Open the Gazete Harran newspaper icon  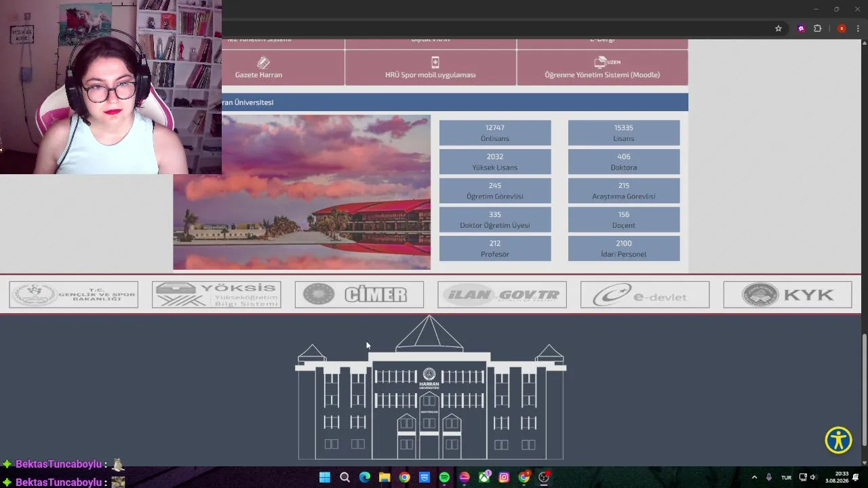click(263, 62)
